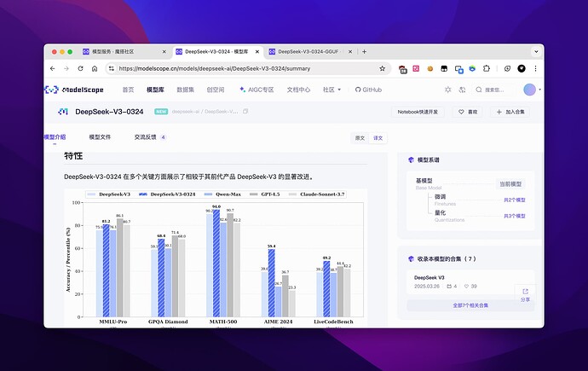
Task: Click the language translate icon in header
Action: click(x=462, y=90)
